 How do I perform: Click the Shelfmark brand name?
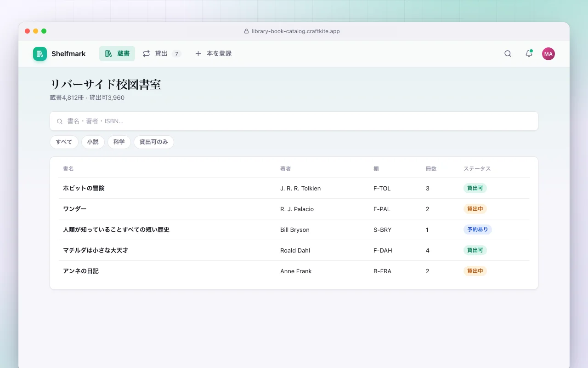(68, 54)
